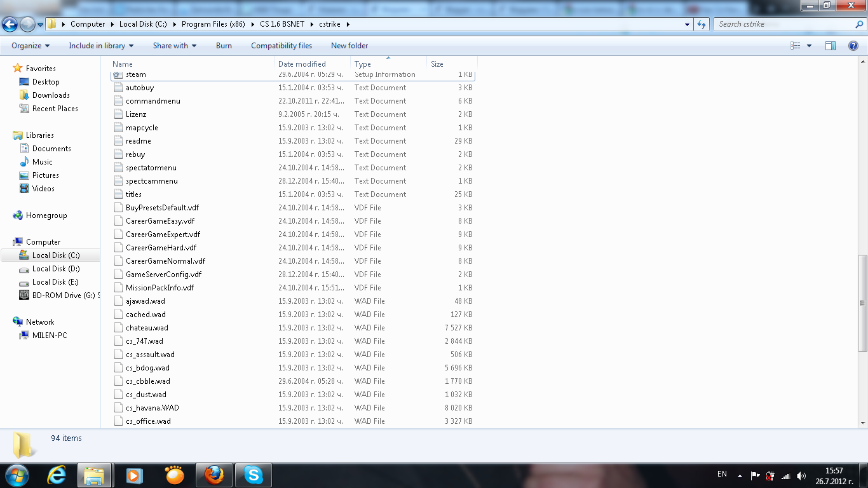Click the volume speaker tray icon

tap(801, 475)
